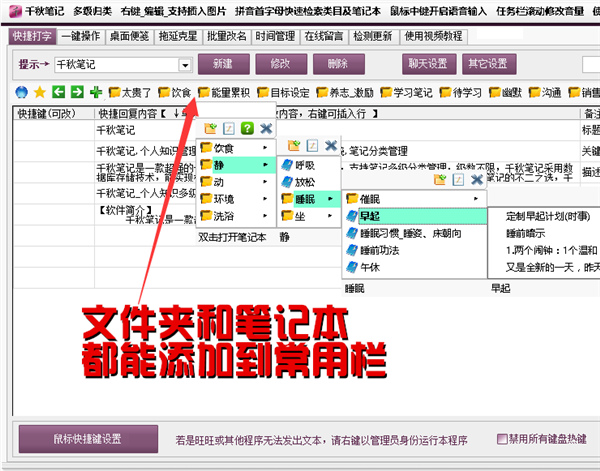Click the 鼠标快捷键设置 button
Image resolution: width=600 pixels, height=471 pixels.
[86, 438]
